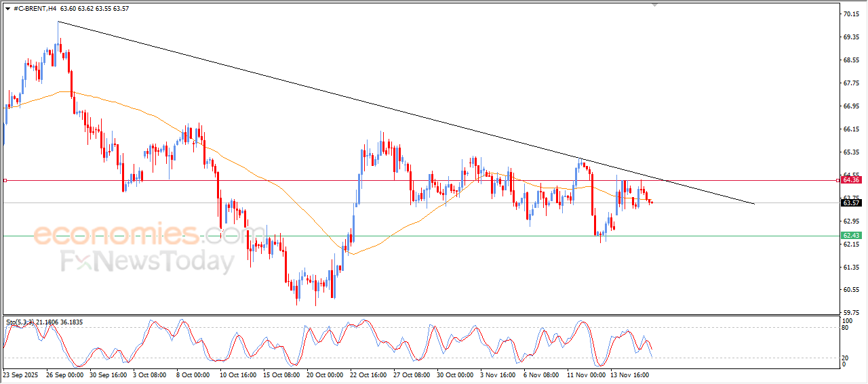Select the green horizontal support line
The width and height of the screenshot is (868, 384).
click(475, 236)
